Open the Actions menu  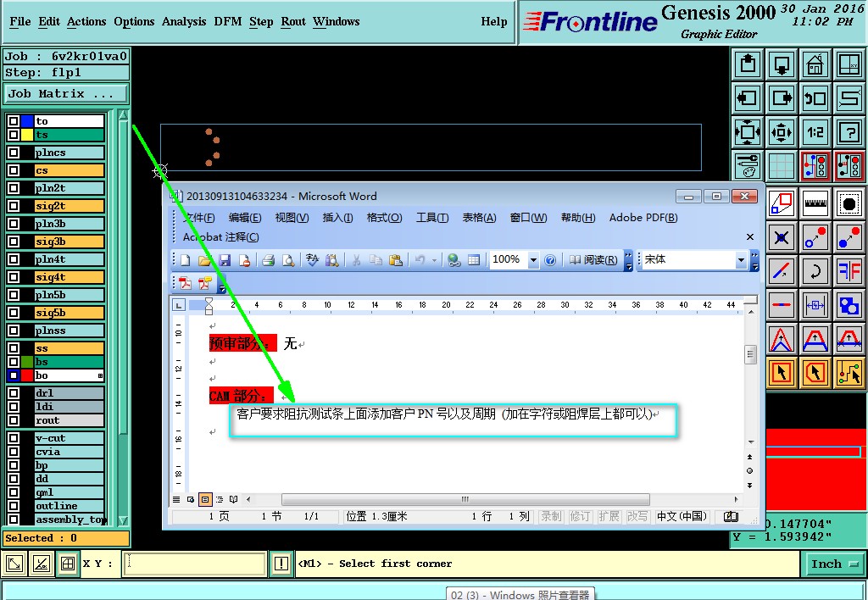86,21
